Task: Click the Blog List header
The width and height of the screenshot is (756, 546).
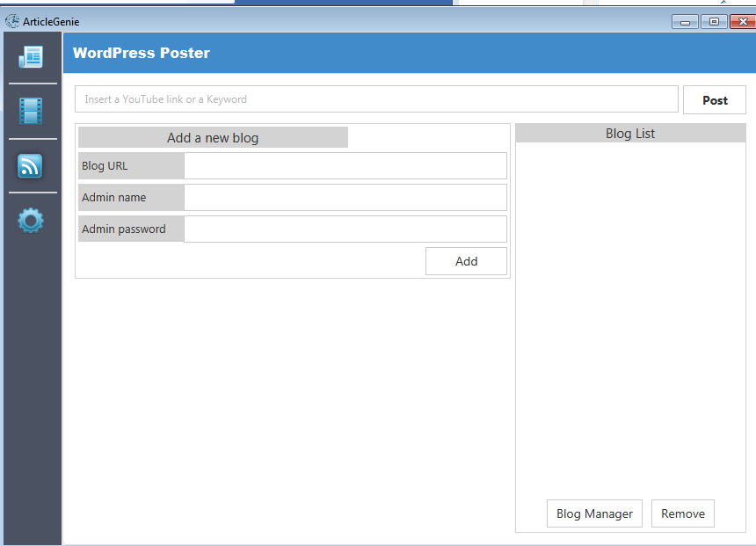Action: (630, 133)
